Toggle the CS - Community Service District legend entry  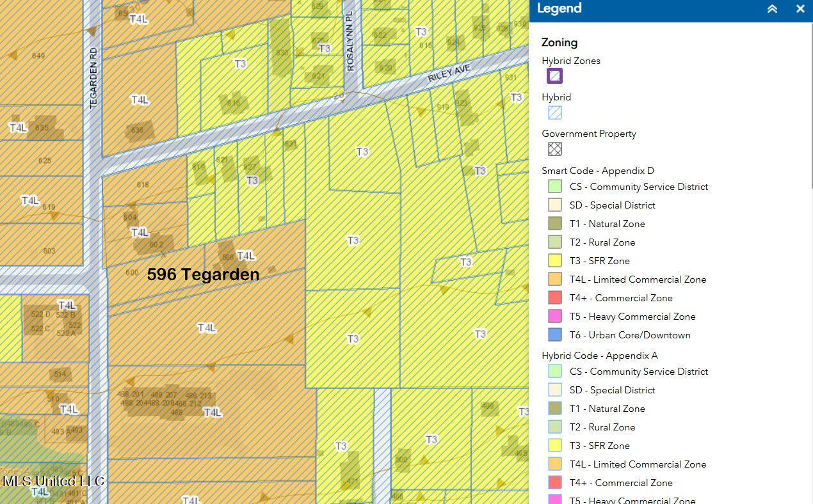point(638,186)
